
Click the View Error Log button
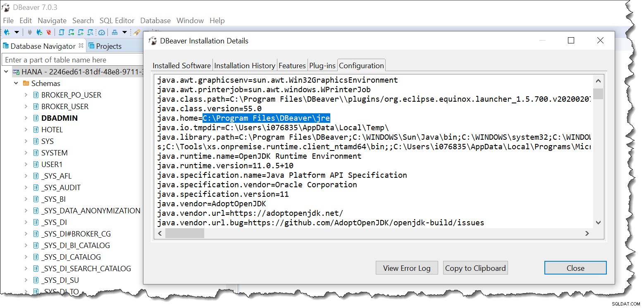pos(407,268)
